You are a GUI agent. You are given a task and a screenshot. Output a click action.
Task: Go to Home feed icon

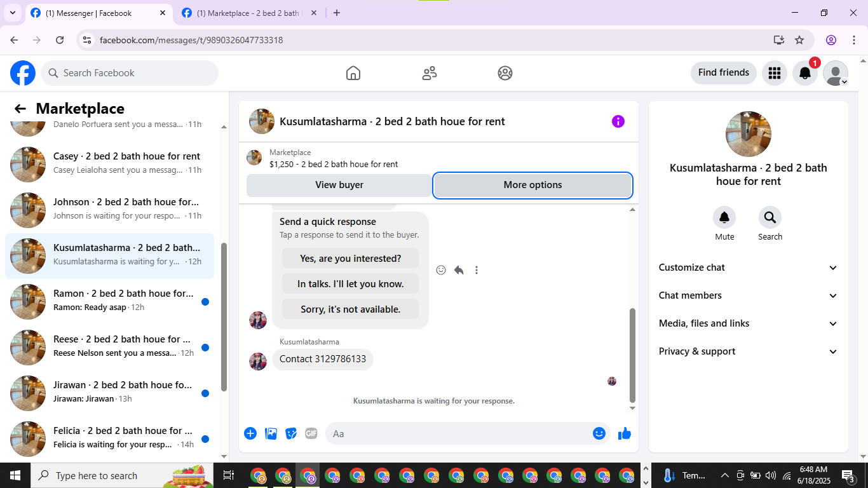[353, 73]
